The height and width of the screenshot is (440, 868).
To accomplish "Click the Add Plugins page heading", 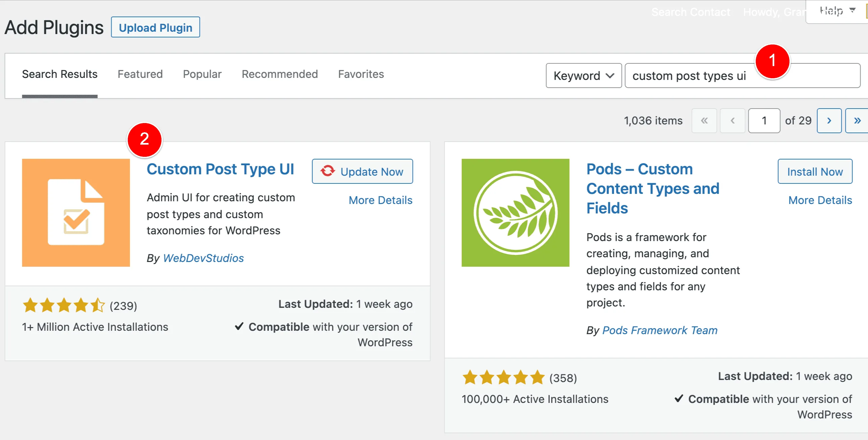I will 54,27.
